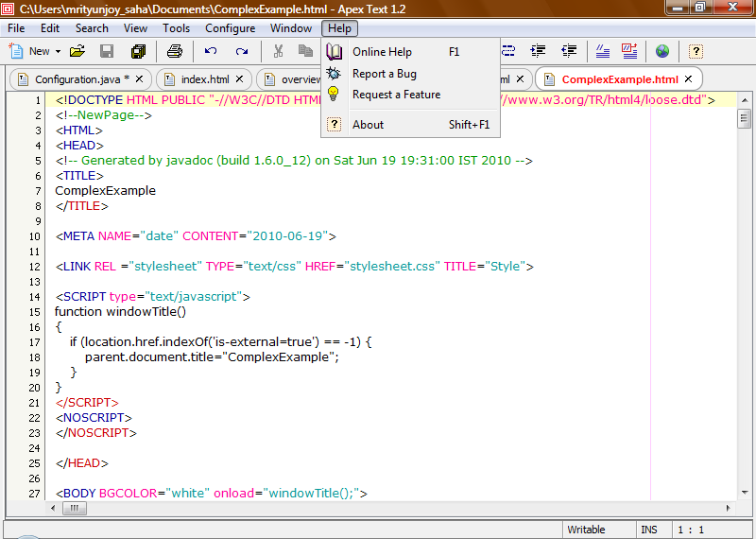Click the '<LINK REL' stylesheet line
This screenshot has width=756, height=539.
(x=295, y=267)
